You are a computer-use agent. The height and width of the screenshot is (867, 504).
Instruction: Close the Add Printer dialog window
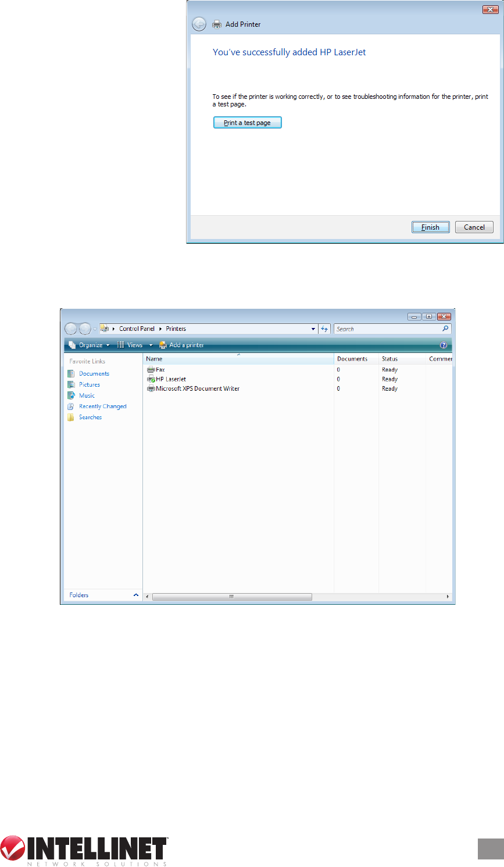[x=491, y=9]
